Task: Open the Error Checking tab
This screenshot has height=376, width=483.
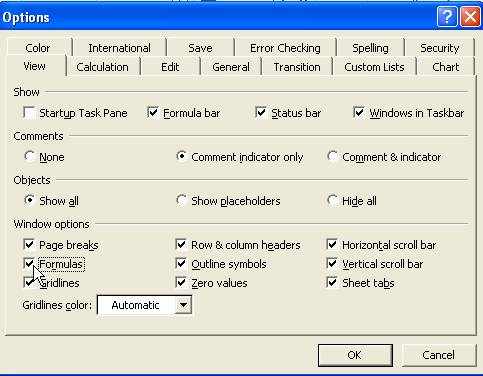Action: click(285, 48)
